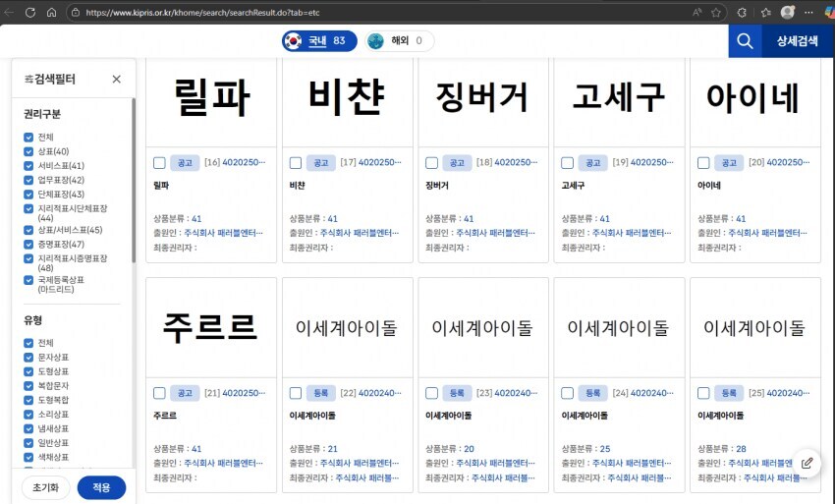Viewport: 835px width, 504px height.
Task: Click the browser refresh icon
Action: (x=29, y=13)
